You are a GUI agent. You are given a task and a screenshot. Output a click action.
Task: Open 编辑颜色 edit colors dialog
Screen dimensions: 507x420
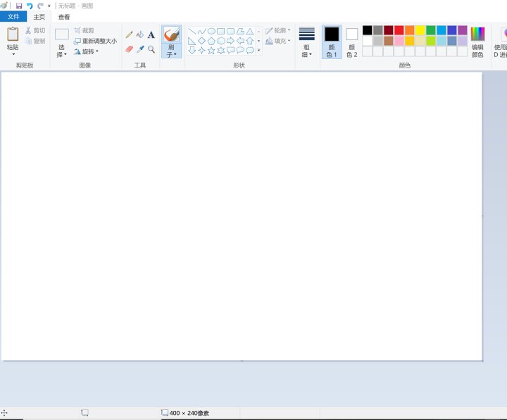click(477, 42)
